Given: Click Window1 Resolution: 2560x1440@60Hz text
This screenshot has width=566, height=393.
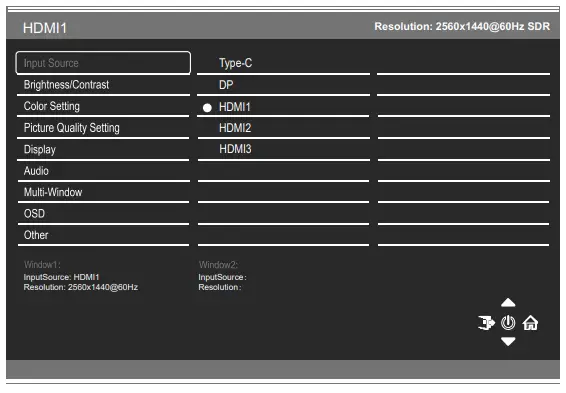Looking at the screenshot, I should point(80,287).
